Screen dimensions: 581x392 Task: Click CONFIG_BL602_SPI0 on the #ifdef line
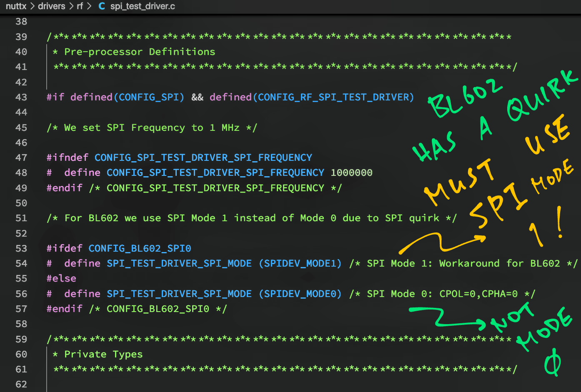click(x=140, y=248)
